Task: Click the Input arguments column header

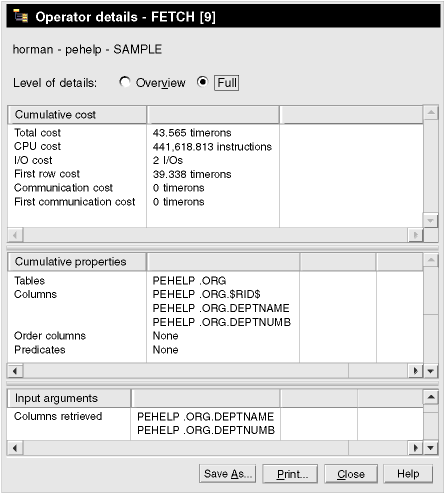Action: point(69,398)
